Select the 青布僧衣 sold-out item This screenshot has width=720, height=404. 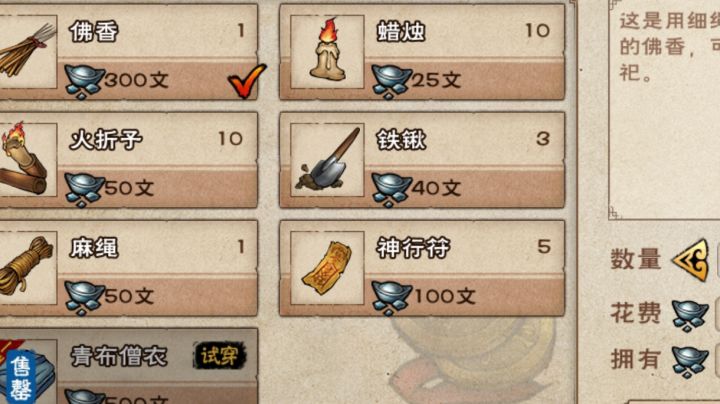(129, 366)
